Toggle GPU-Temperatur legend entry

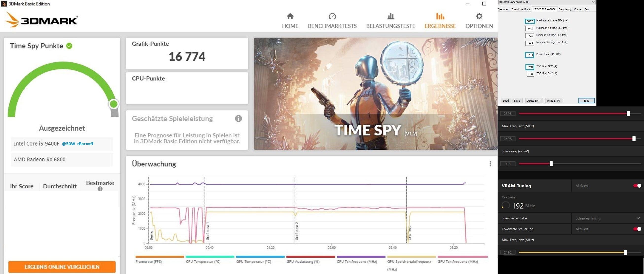pos(260,260)
